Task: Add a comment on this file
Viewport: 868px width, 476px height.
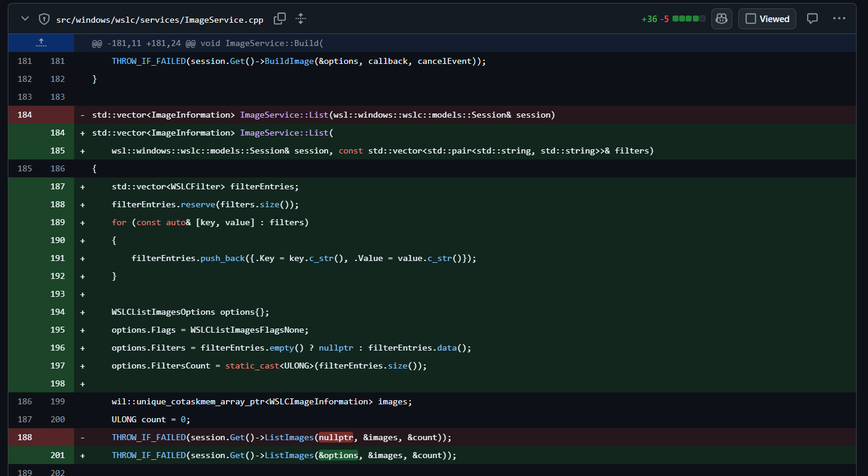Action: (x=812, y=19)
